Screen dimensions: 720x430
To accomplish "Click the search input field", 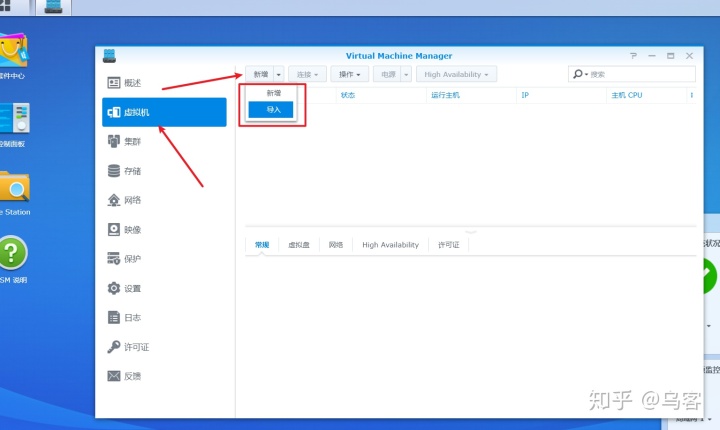I will 632,74.
